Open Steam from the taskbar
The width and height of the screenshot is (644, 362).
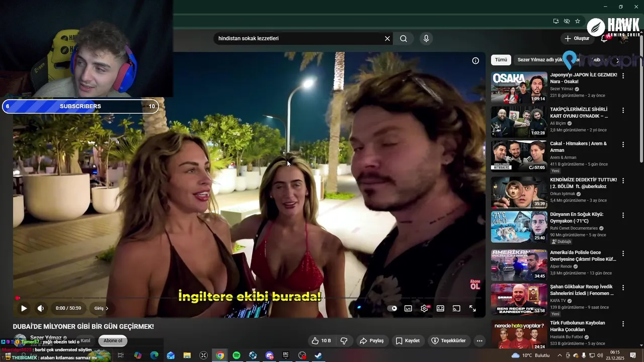(x=318, y=355)
